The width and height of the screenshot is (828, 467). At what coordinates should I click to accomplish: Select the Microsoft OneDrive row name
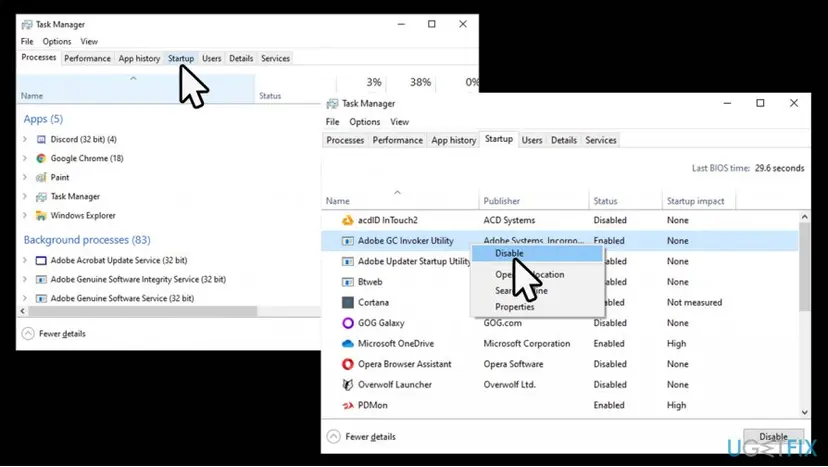[x=396, y=343]
